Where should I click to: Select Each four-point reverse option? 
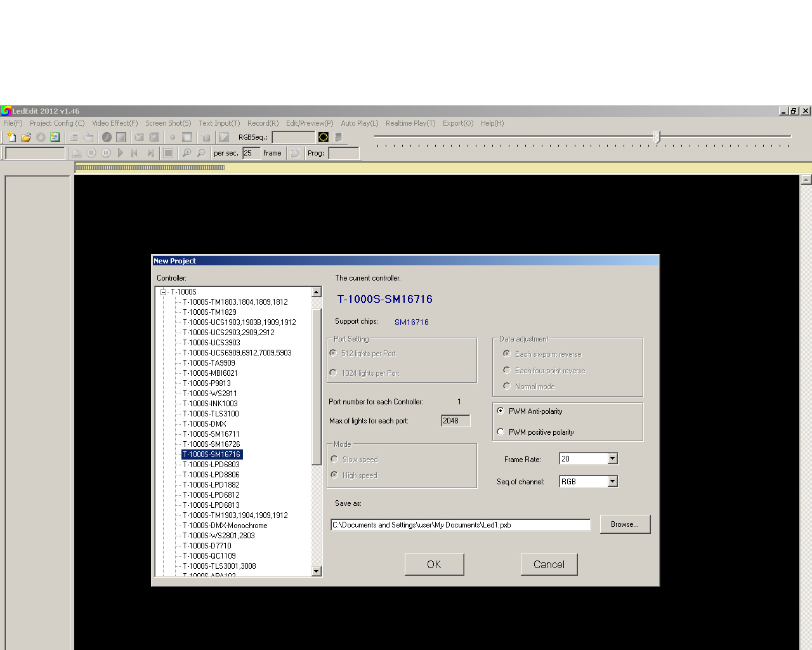coord(507,371)
